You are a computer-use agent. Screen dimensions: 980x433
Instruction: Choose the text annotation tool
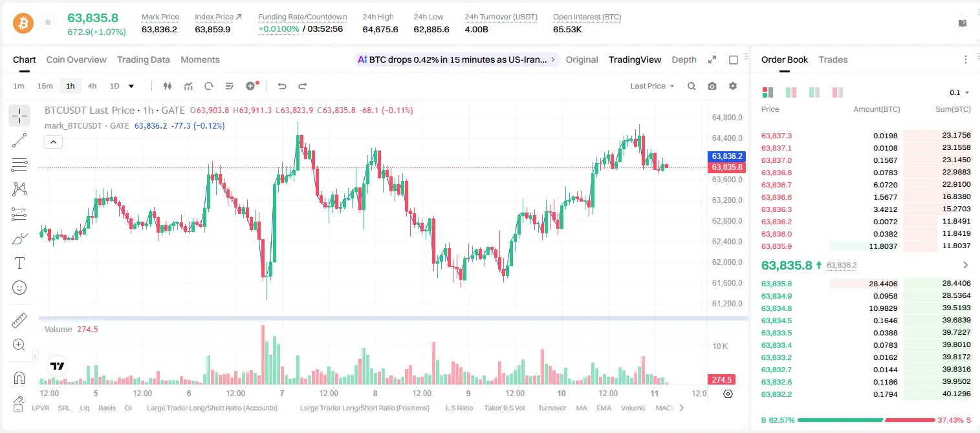(x=19, y=263)
